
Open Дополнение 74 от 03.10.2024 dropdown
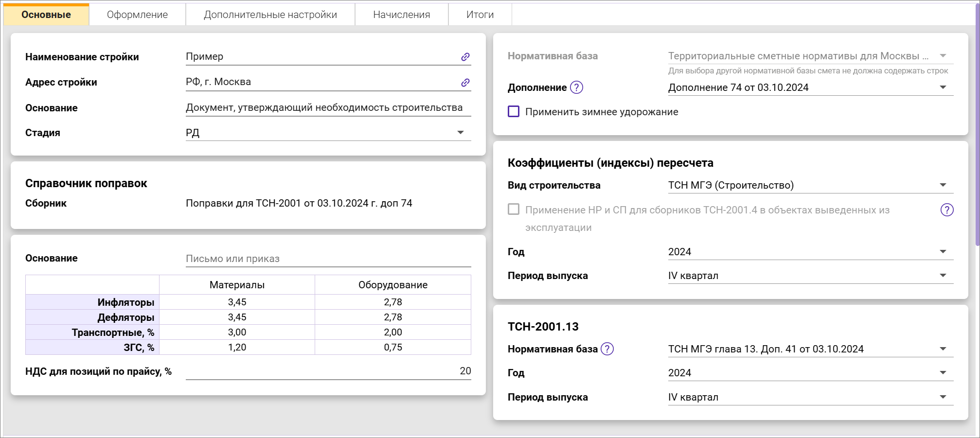[943, 88]
